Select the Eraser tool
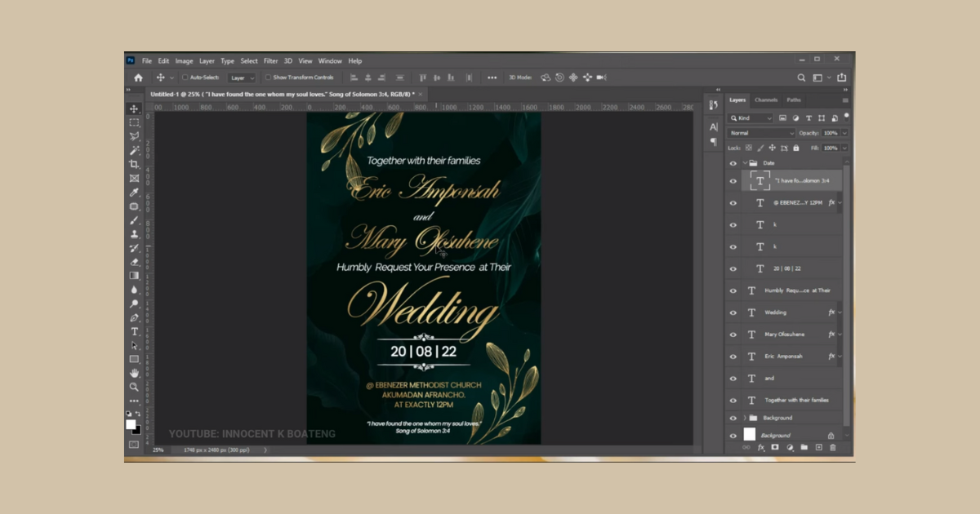This screenshot has height=514, width=980. pos(134,262)
